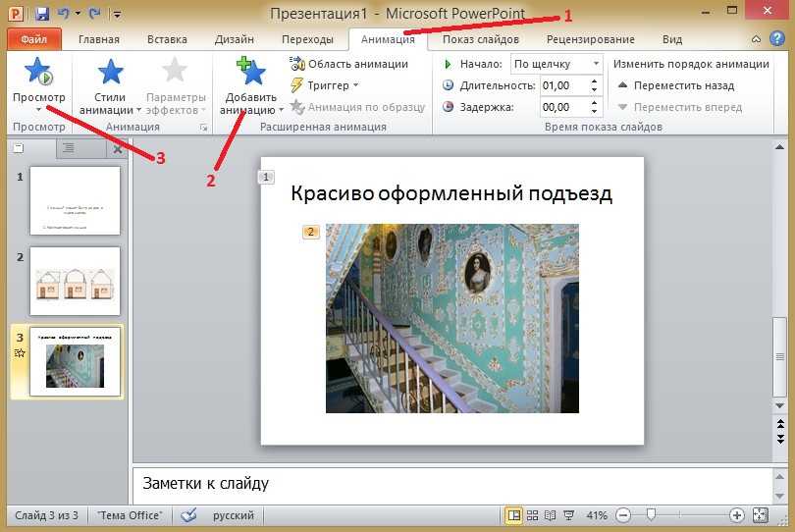The image size is (795, 532).
Task: Switch to the Дизайн tab
Action: [x=234, y=39]
